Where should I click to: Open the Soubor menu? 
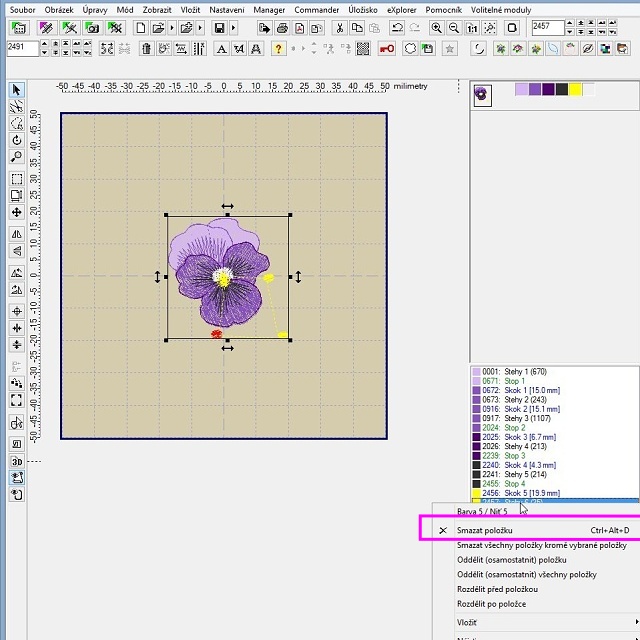[x=23, y=9]
